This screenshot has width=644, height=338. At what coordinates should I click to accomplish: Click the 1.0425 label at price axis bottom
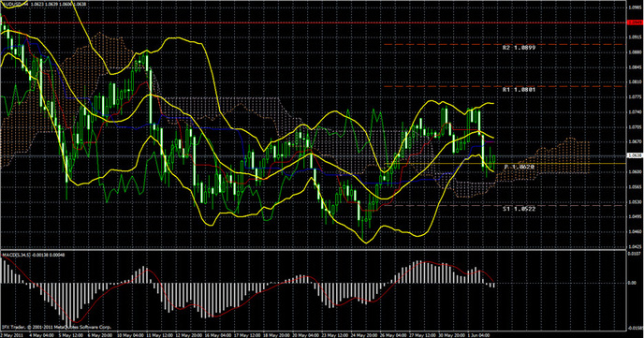point(635,247)
